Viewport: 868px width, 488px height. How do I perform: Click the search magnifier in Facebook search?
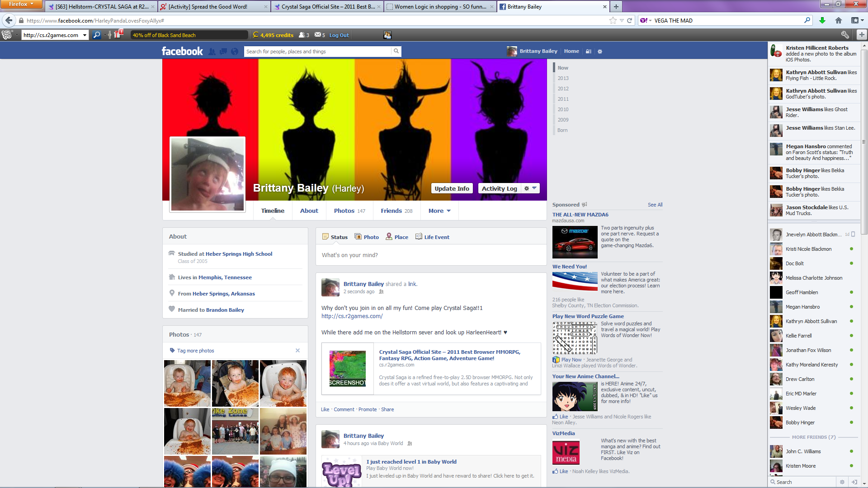pyautogui.click(x=396, y=51)
